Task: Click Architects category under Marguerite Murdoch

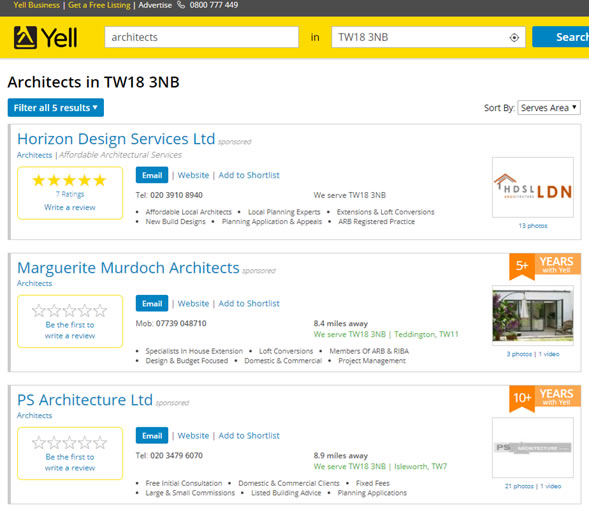Action: coord(35,284)
